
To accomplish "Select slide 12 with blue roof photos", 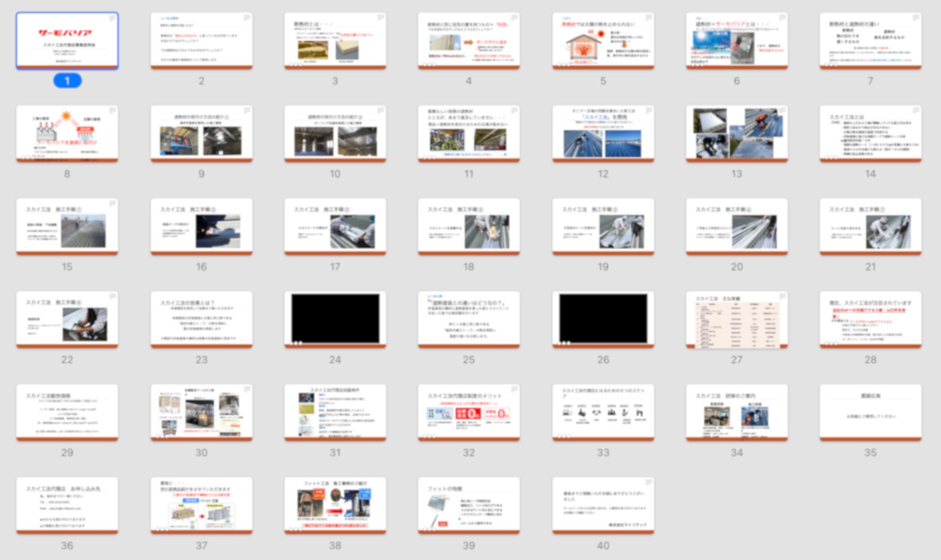I will pos(603,133).
